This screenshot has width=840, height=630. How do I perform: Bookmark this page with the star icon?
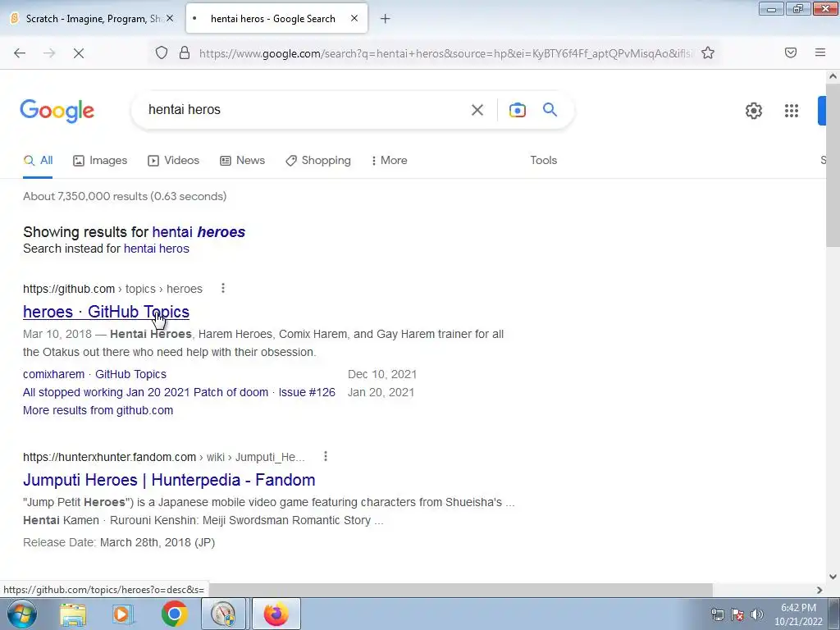coord(708,52)
